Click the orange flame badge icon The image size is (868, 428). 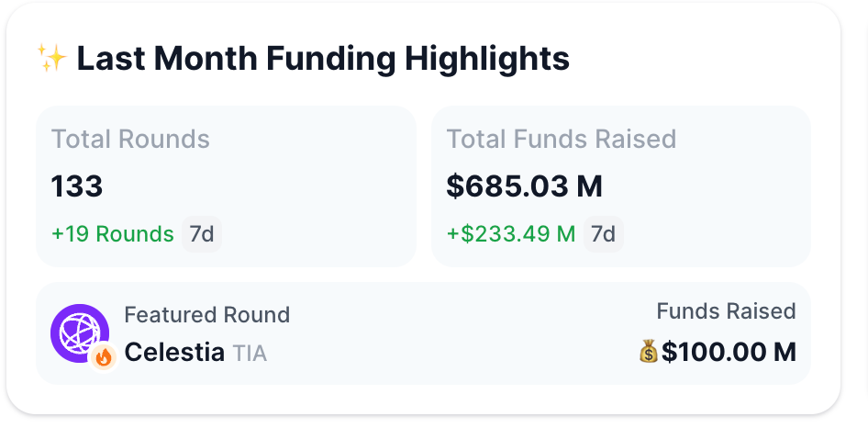103,357
